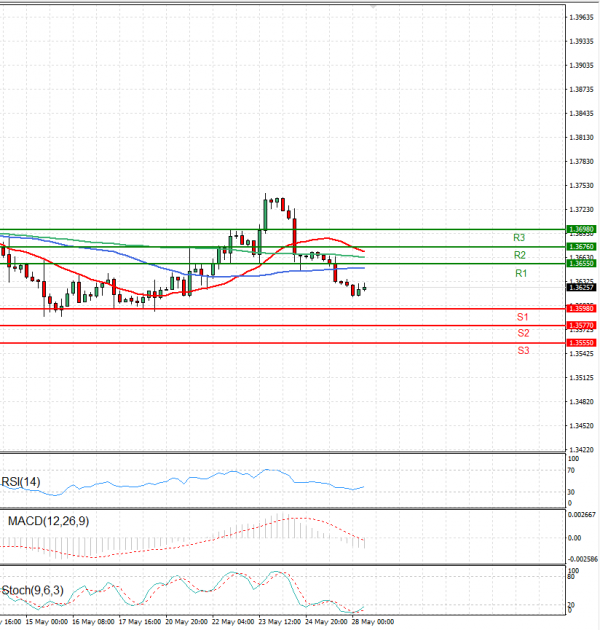Click the MACD 0.002667 scale value

[x=582, y=515]
